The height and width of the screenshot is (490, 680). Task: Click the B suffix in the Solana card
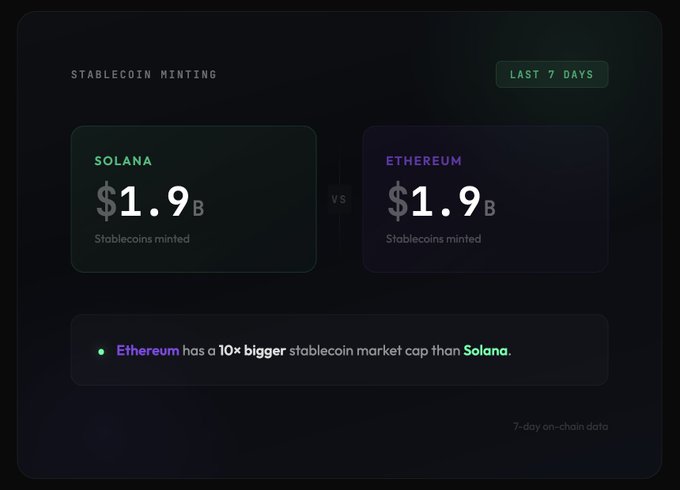pos(198,208)
